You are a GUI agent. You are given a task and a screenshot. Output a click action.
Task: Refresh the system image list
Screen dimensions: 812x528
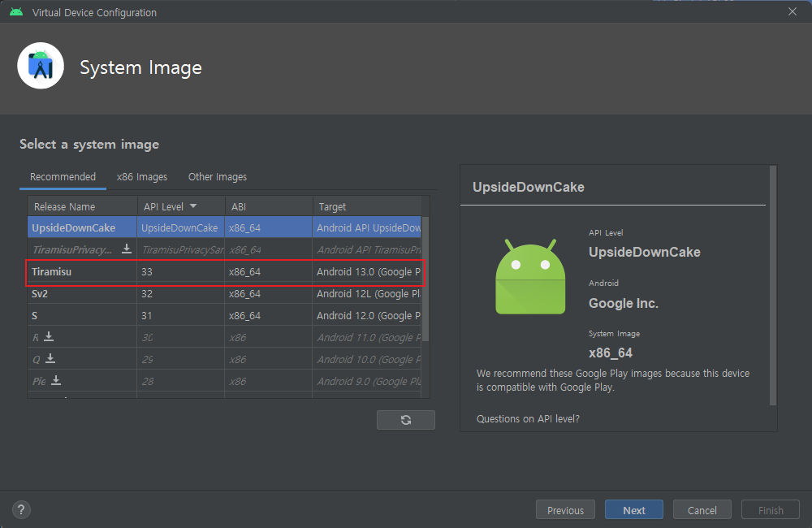[x=405, y=420]
